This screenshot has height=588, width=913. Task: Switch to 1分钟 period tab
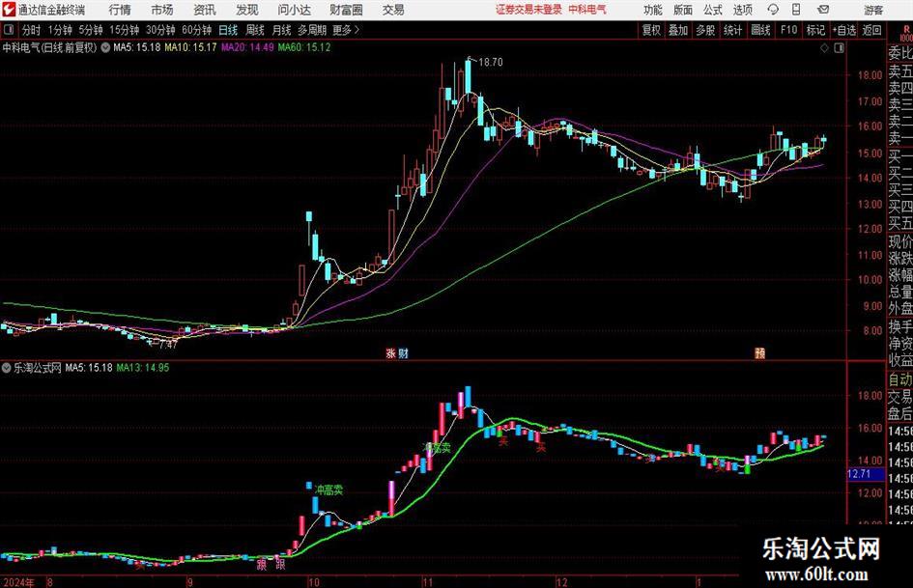click(60, 30)
